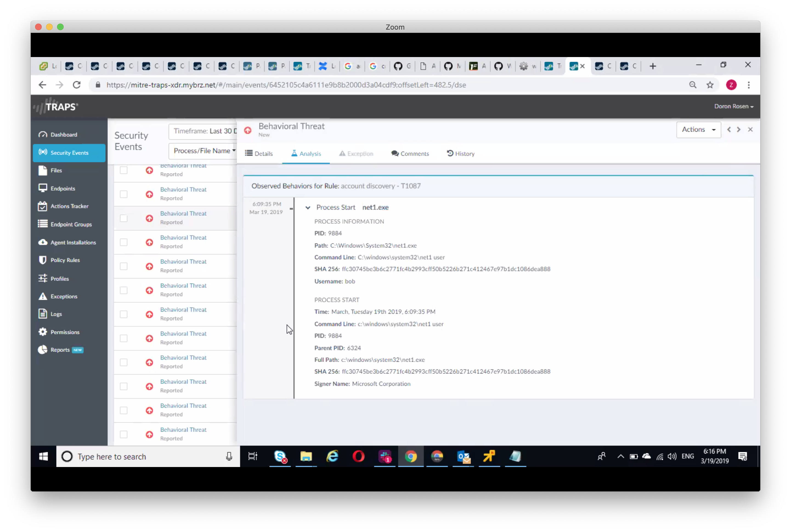Screen dimensions: 791x532
Task: Switch to the Details tab
Action: point(259,154)
